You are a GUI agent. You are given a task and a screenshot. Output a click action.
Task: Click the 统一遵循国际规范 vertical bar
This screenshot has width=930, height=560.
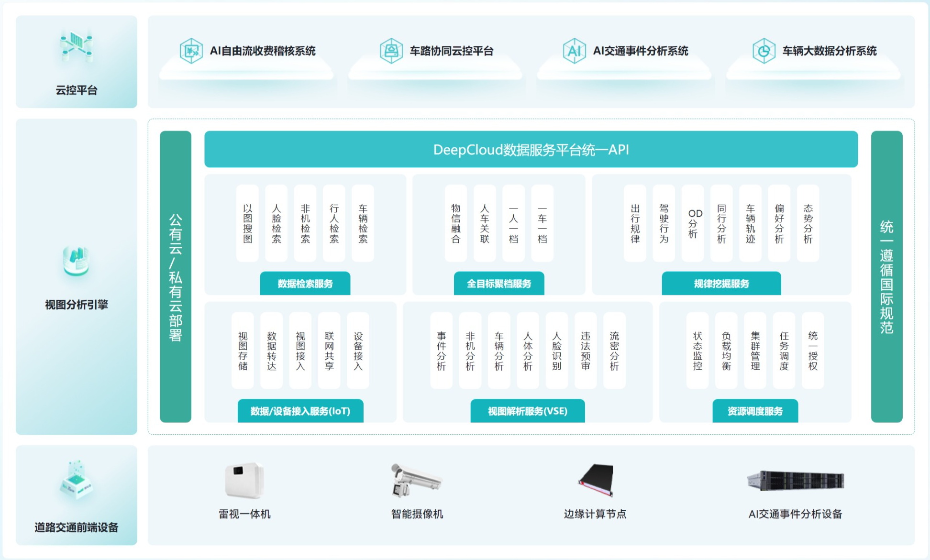pyautogui.click(x=886, y=276)
